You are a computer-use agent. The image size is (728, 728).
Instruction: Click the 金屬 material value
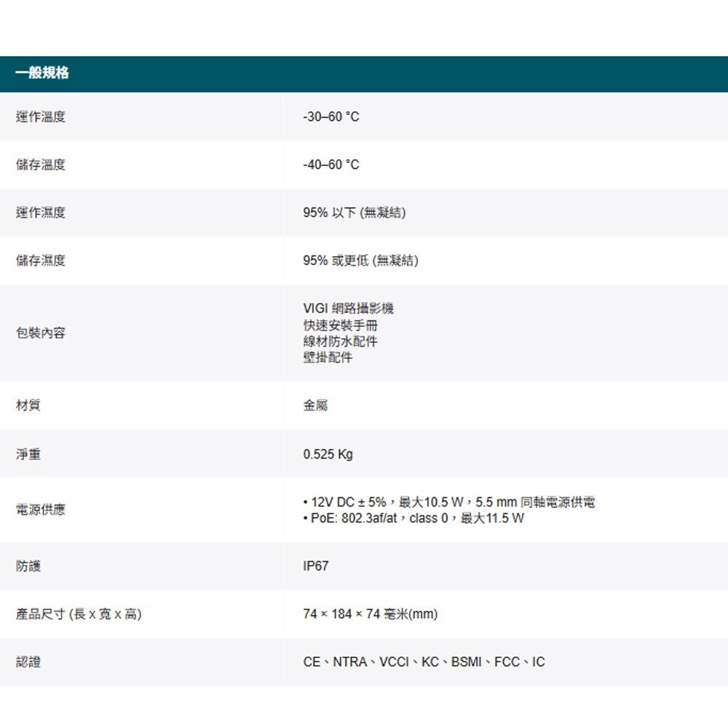pyautogui.click(x=315, y=405)
